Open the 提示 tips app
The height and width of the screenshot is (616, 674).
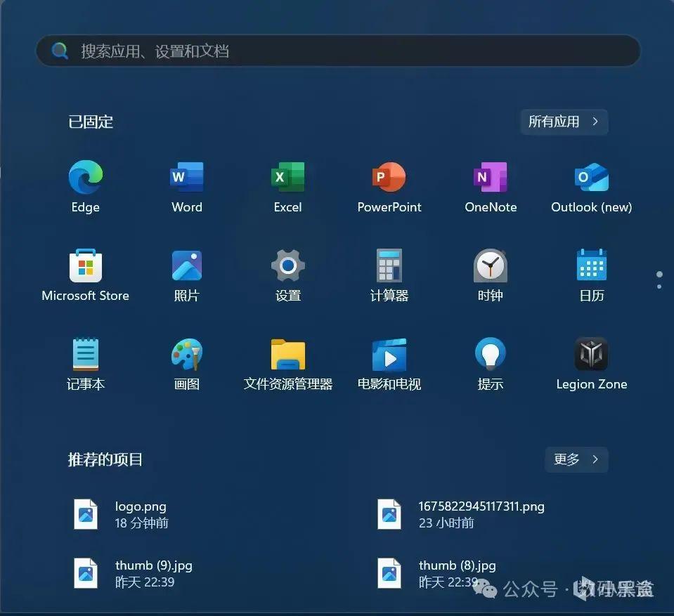[x=491, y=354]
